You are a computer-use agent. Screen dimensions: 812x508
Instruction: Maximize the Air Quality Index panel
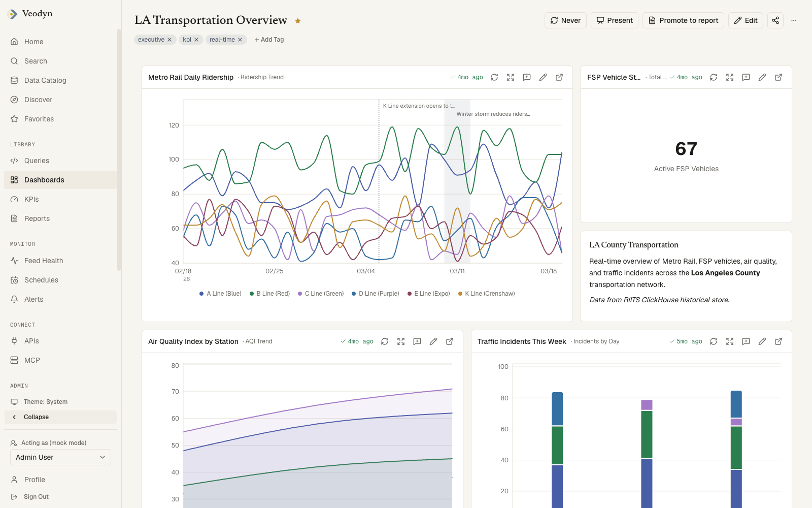click(x=401, y=341)
